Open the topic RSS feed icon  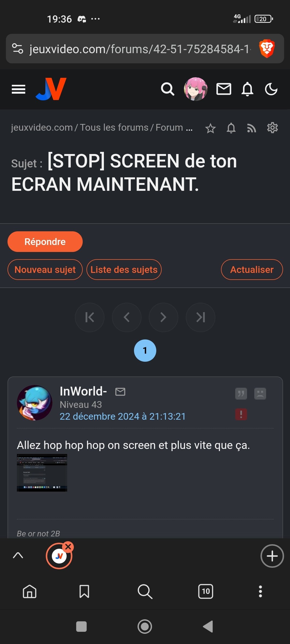pyautogui.click(x=252, y=128)
